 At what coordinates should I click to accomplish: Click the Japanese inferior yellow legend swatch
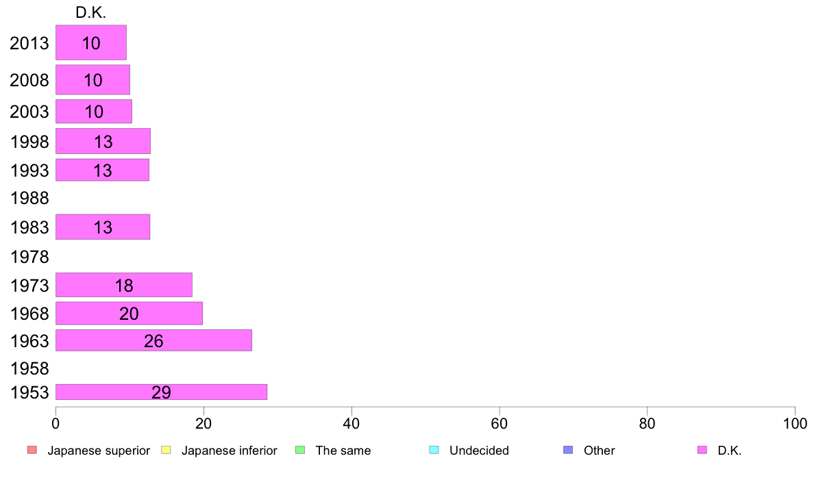tap(166, 450)
